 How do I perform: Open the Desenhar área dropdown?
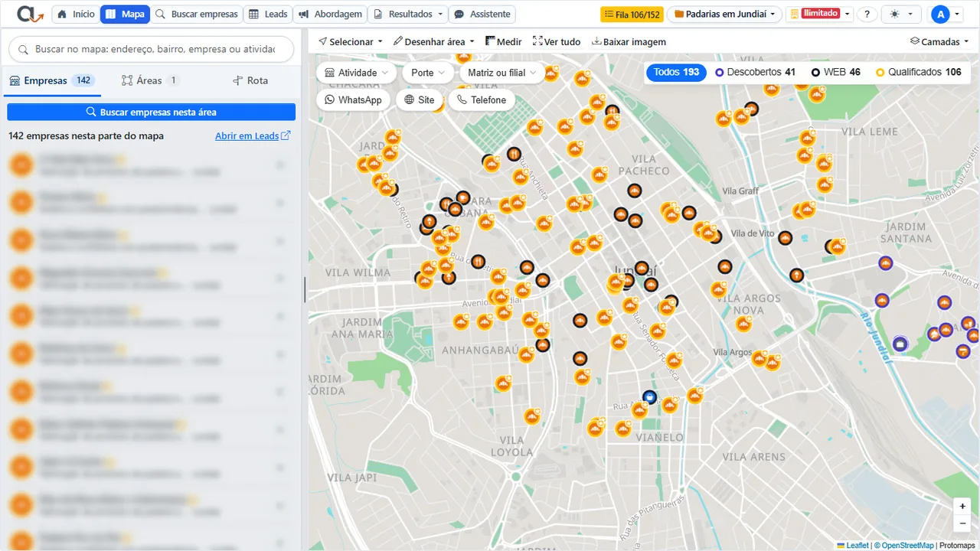coord(433,41)
